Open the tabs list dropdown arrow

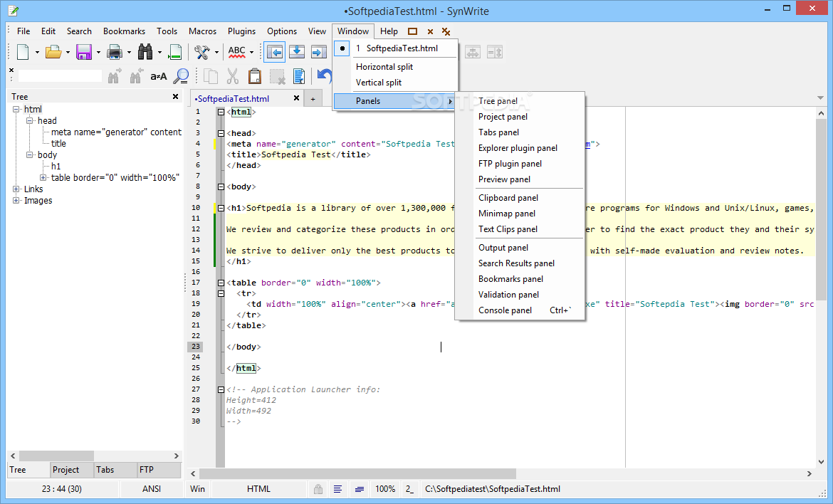(820, 98)
